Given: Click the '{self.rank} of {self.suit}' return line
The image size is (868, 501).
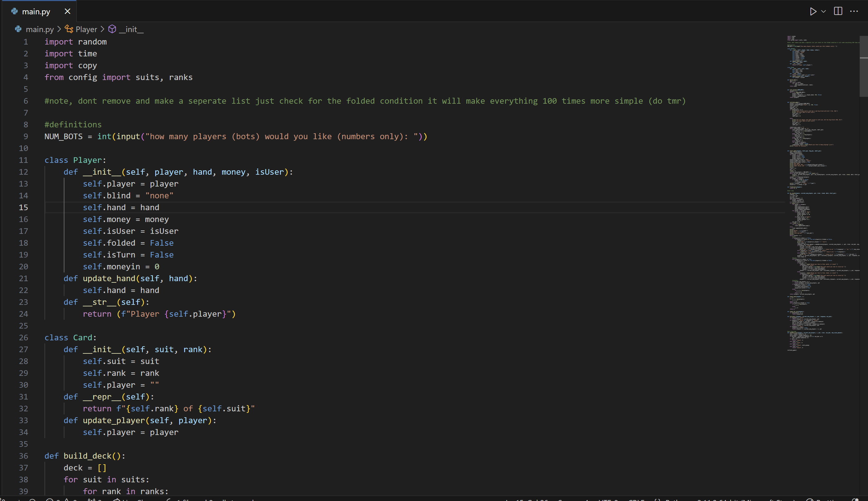Looking at the screenshot, I should coord(169,409).
